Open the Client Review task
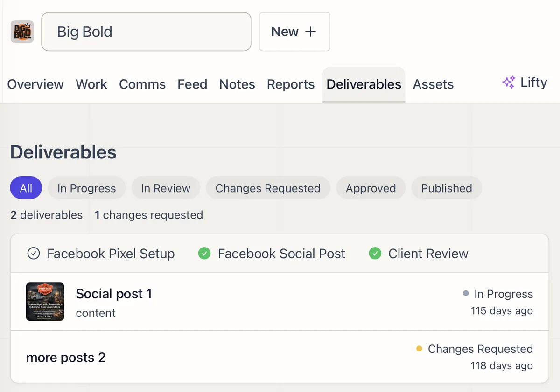 point(419,254)
